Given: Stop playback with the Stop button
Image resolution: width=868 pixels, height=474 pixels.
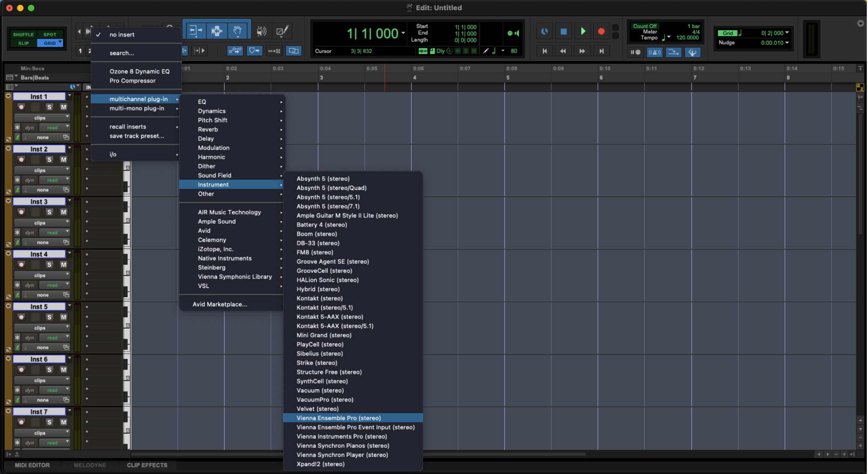Looking at the screenshot, I should click(563, 31).
